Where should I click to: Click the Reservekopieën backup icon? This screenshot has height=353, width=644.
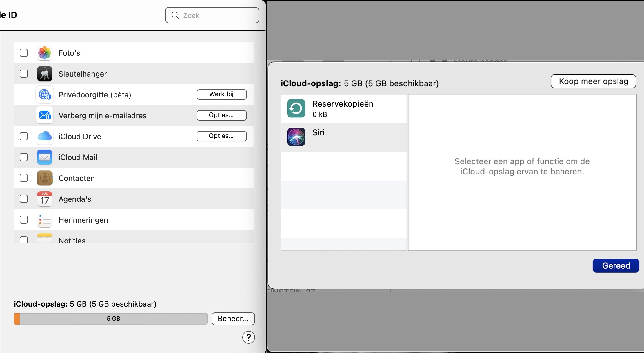click(x=296, y=108)
